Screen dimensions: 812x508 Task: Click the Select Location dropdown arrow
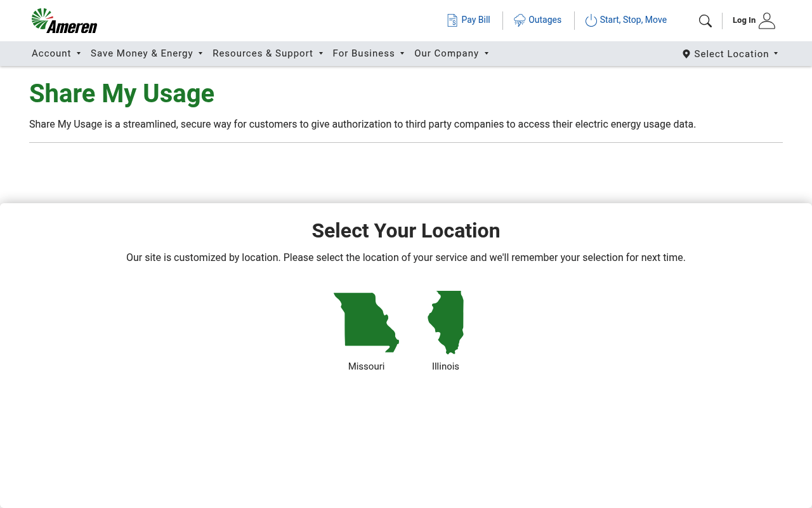[776, 53]
